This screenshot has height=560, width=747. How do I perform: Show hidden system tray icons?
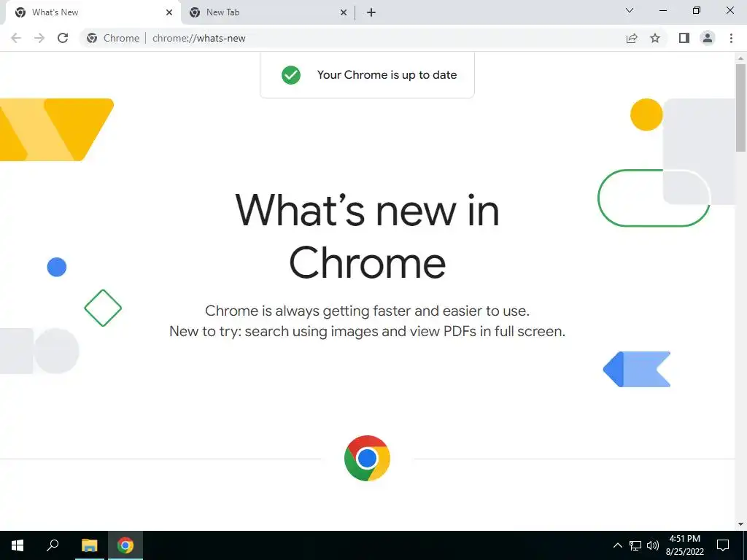(x=617, y=545)
